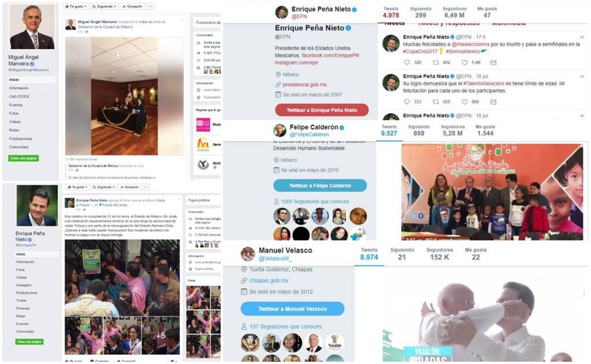The width and height of the screenshot is (591, 364).
Task: Click the reply icon under the CopaOro2017 tweet
Action: pos(407,62)
